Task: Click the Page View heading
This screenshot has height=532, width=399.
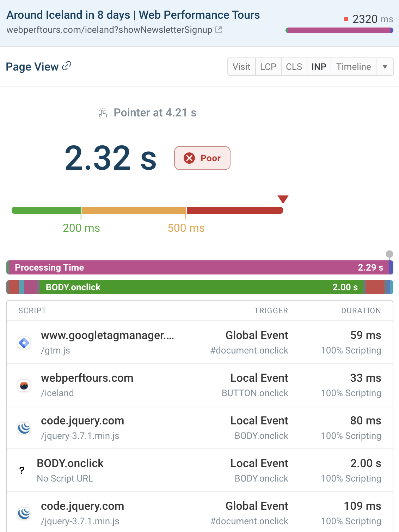Action: click(x=32, y=67)
